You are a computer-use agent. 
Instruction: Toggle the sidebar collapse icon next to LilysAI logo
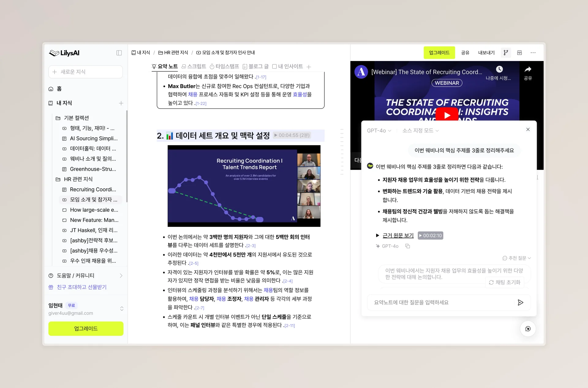(119, 53)
